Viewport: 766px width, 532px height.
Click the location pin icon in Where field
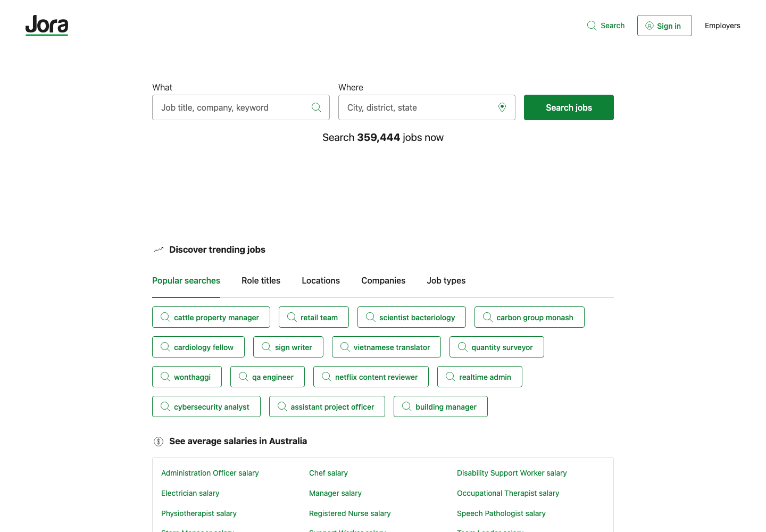coord(502,107)
